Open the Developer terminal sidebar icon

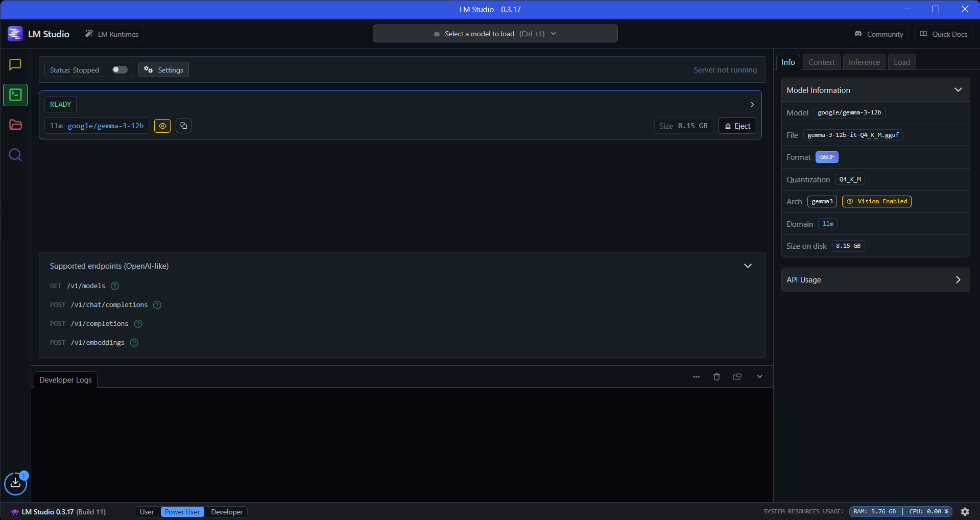coord(15,95)
